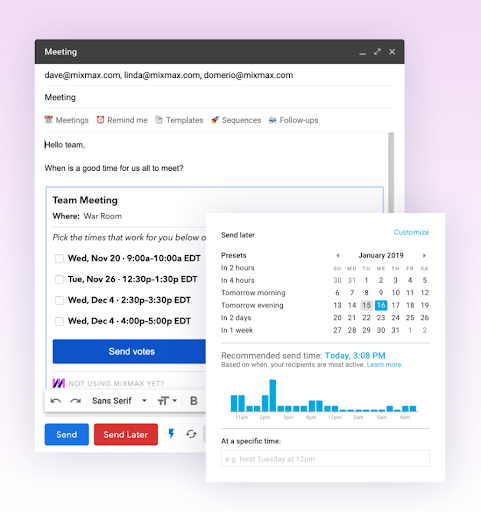The image size is (481, 512).
Task: Open Templates menu
Action: tap(179, 120)
